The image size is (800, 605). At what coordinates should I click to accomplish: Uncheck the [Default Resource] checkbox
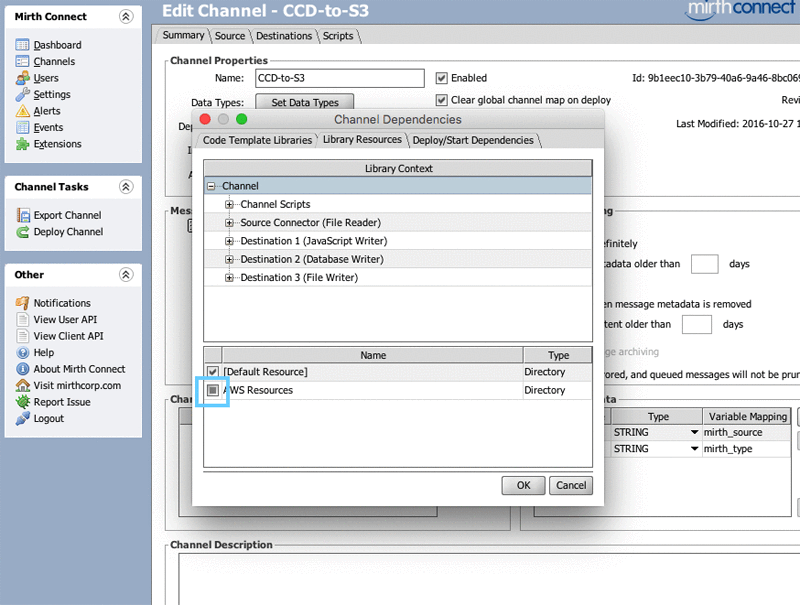pyautogui.click(x=213, y=372)
